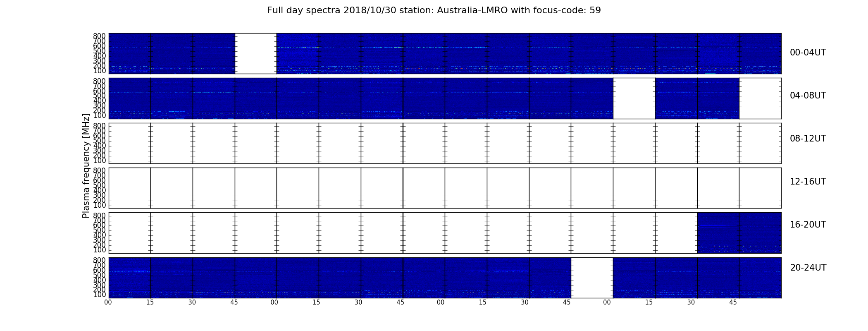The height and width of the screenshot is (331, 868).
Task: Select the "16-20UT" row label
Action: click(808, 225)
